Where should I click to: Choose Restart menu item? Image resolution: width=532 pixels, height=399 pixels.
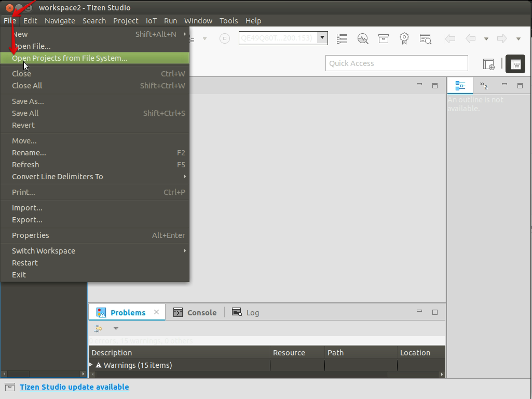click(x=94, y=263)
